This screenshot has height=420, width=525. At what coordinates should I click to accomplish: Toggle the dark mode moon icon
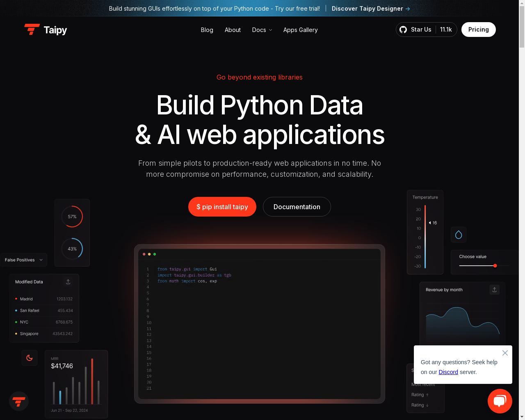click(30, 358)
